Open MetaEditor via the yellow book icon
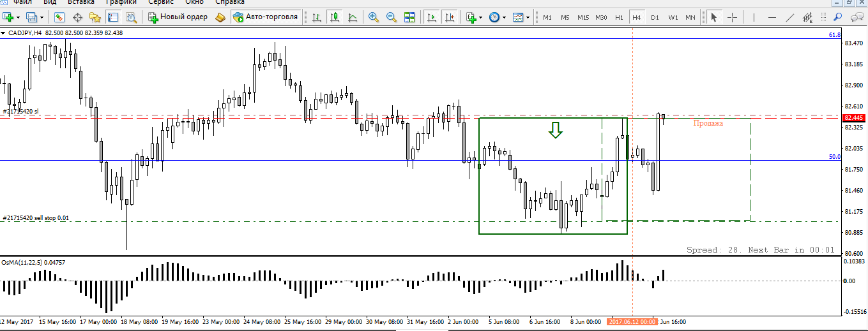Viewport: 868px width, 331px height. coord(220,17)
